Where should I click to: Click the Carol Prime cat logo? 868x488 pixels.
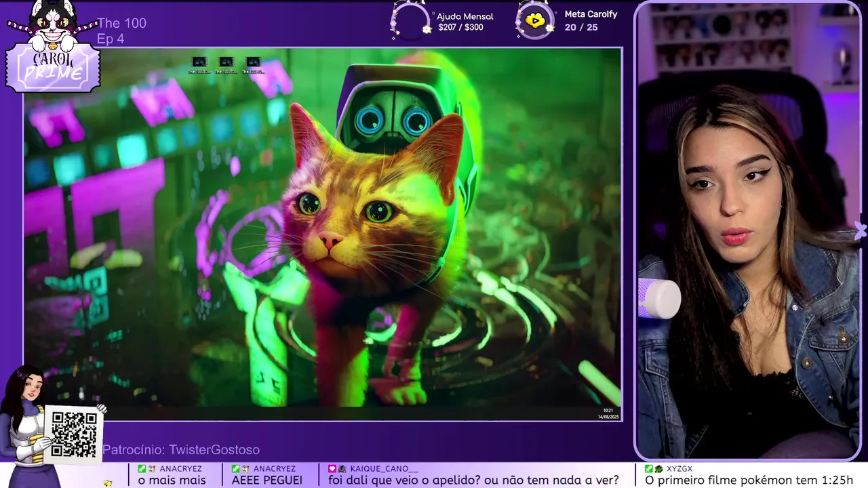[x=53, y=46]
